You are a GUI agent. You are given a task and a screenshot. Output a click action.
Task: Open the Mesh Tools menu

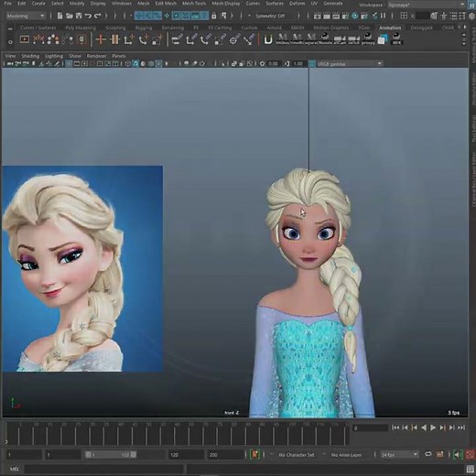coord(194,4)
